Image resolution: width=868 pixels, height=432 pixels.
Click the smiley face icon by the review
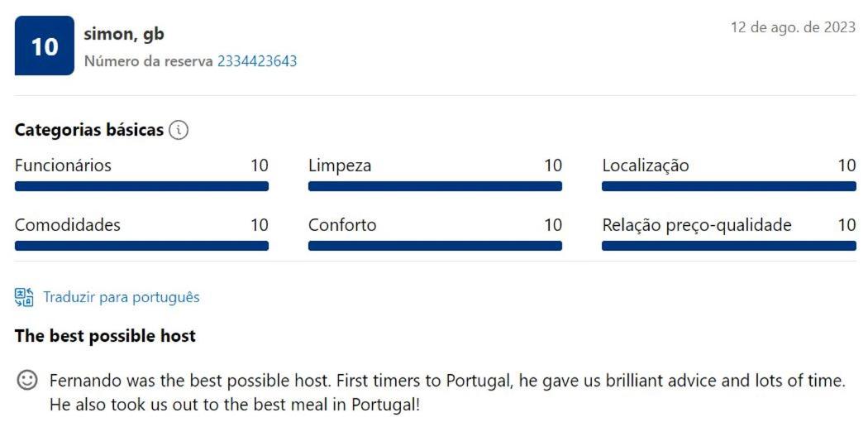point(27,381)
